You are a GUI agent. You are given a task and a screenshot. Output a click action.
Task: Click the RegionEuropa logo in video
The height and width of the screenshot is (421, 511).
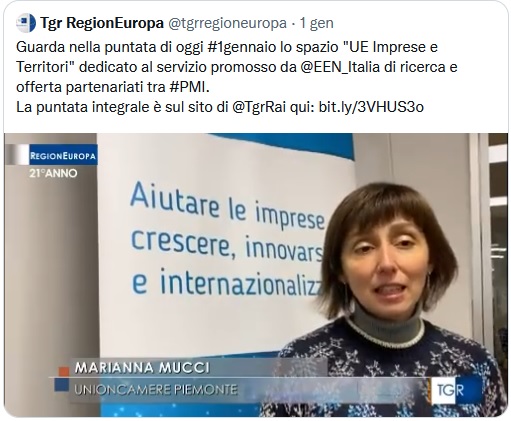pos(63,155)
